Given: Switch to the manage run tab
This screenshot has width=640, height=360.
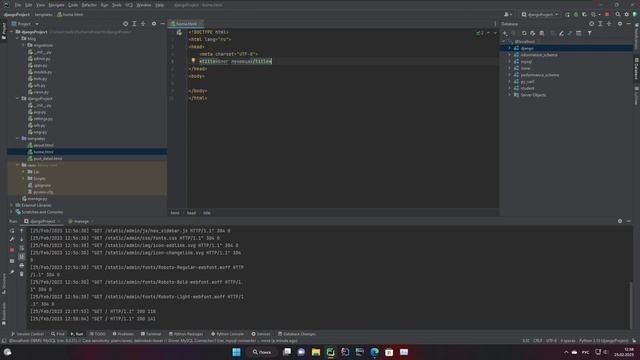Looking at the screenshot, I should tap(81, 221).
